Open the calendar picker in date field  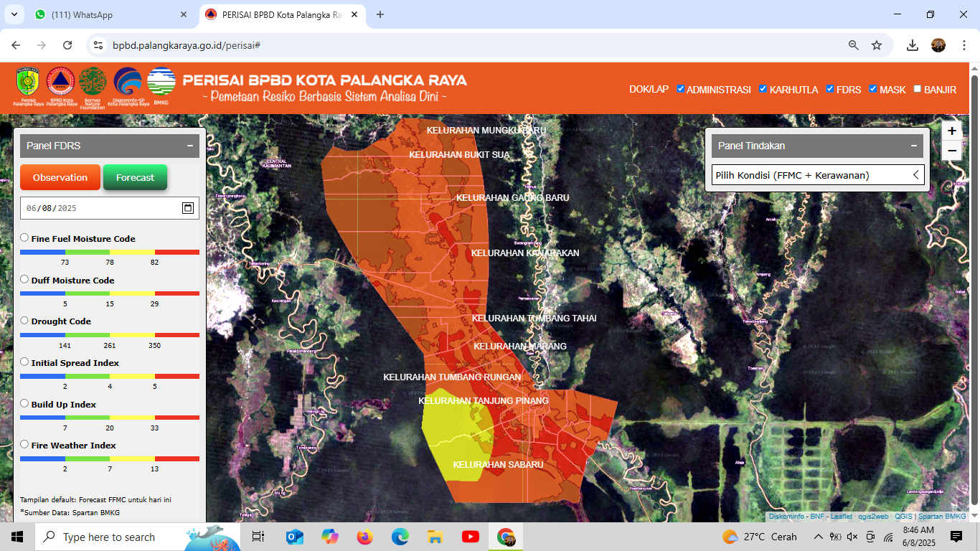[187, 208]
